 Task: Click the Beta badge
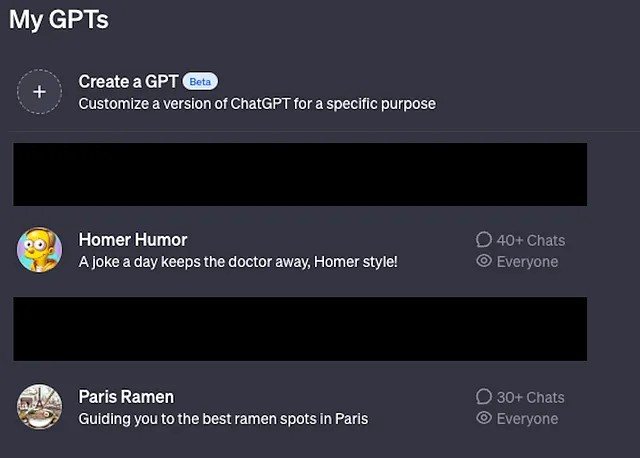[x=200, y=82]
